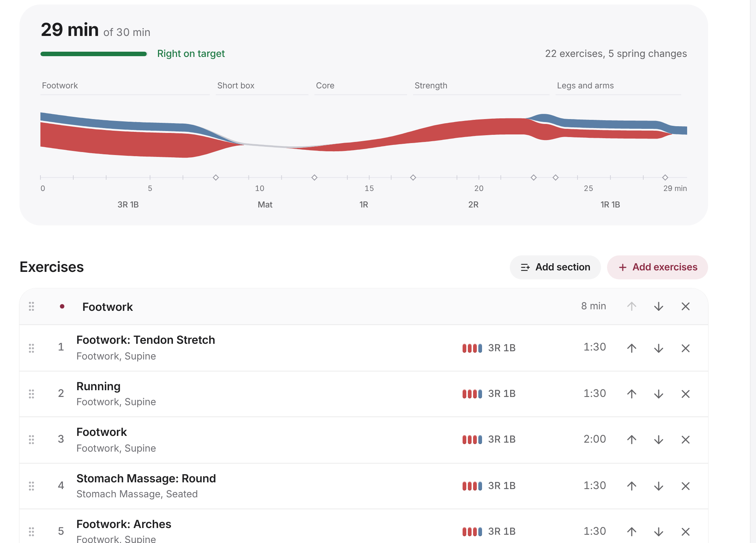Move exercise 3 Footwork up
The height and width of the screenshot is (543, 756).
click(632, 439)
